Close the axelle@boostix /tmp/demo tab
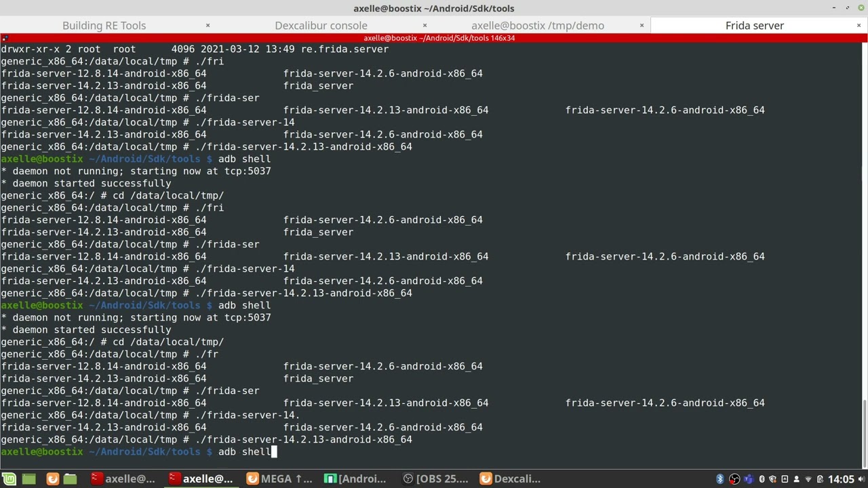868x488 pixels. click(x=642, y=25)
